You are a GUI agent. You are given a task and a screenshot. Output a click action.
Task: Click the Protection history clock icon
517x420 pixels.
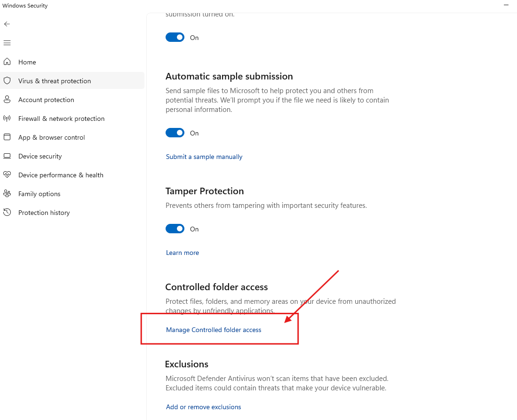point(7,213)
